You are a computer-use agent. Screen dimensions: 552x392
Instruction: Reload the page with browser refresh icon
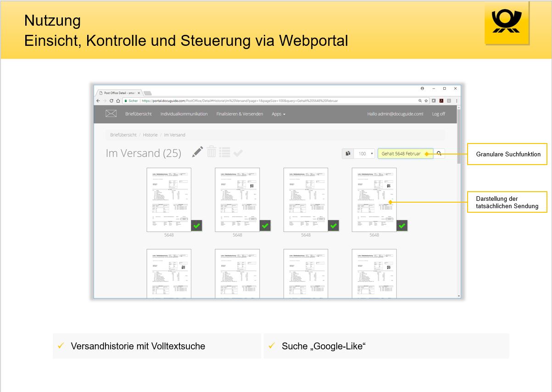111,101
